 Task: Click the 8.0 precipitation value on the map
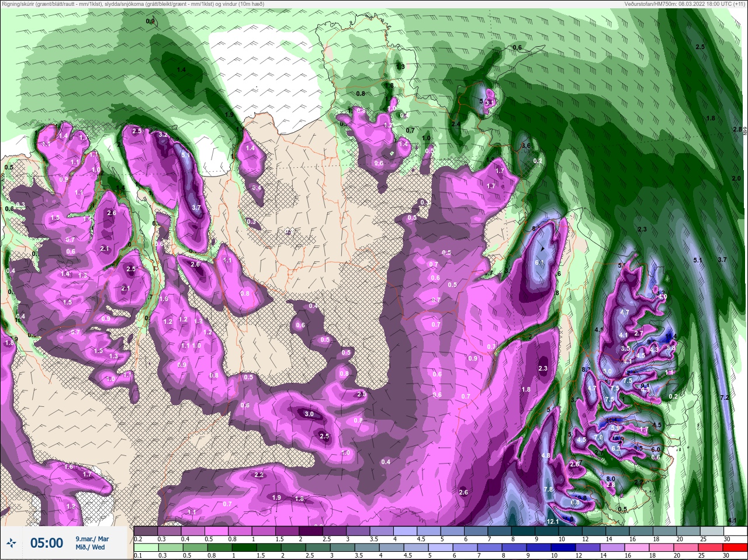tap(611, 479)
